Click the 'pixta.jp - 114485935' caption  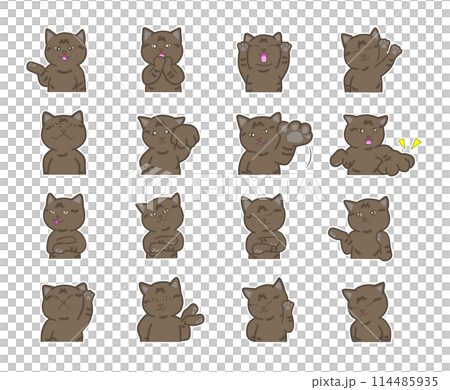coord(375,381)
